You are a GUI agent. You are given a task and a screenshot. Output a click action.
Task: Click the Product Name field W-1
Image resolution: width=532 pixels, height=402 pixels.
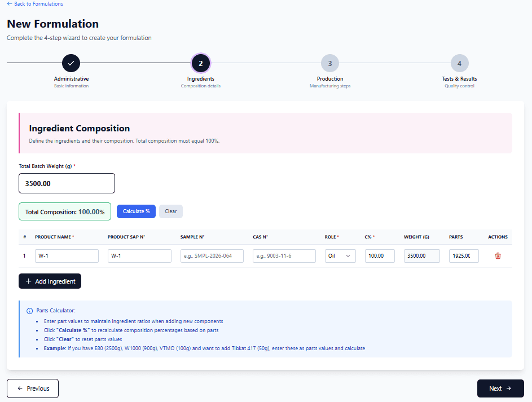click(x=67, y=256)
